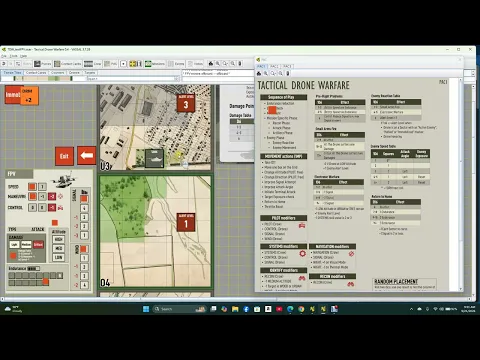Click the orange marker in MANEUVRE row
This screenshot has height=360, width=480.
32,196
